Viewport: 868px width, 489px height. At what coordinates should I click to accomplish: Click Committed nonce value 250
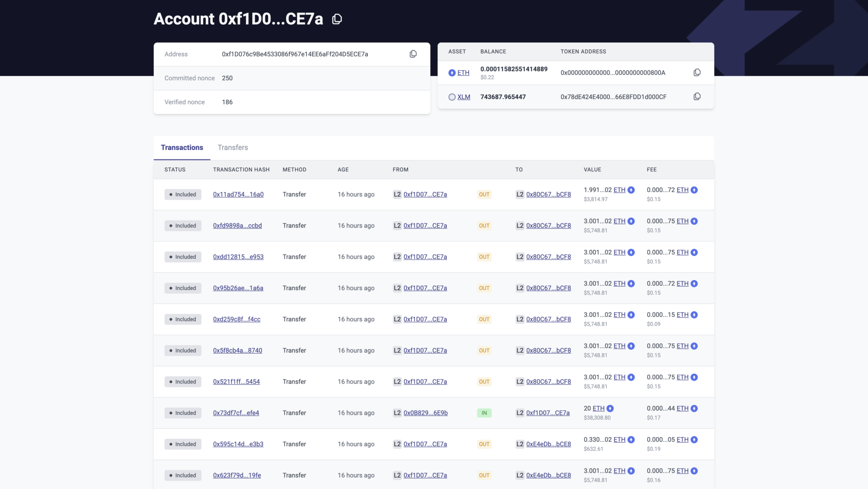227,78
